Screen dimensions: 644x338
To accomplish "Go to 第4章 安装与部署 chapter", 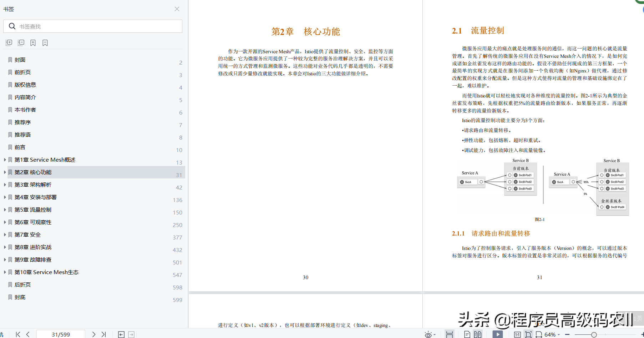I will (x=36, y=197).
